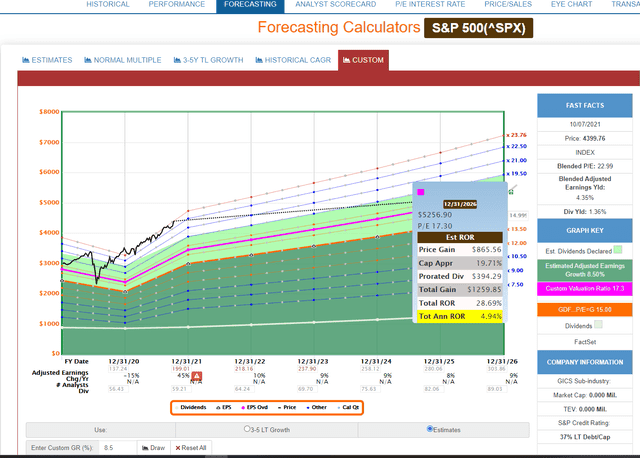Click the Estimated Adjusted Earnings Growth key
Screen dimensions: 640x458
click(584, 270)
